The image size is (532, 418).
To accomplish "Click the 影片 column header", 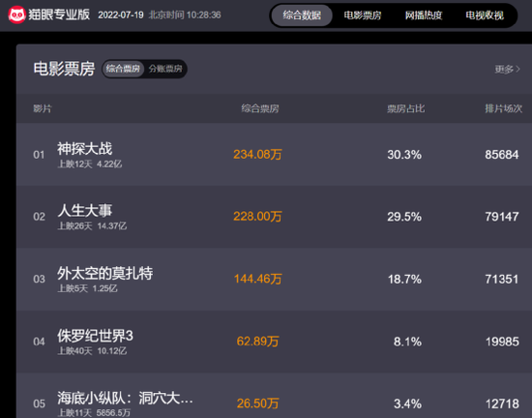I will click(x=43, y=108).
